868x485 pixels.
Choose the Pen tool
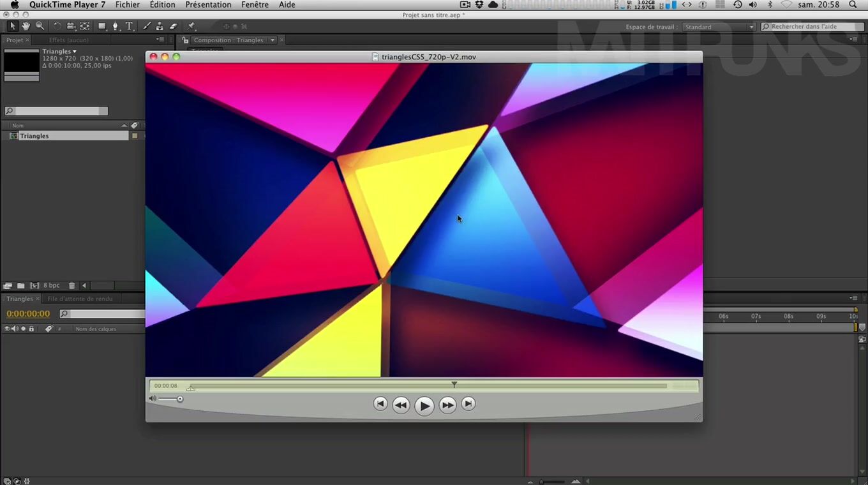[x=116, y=26]
